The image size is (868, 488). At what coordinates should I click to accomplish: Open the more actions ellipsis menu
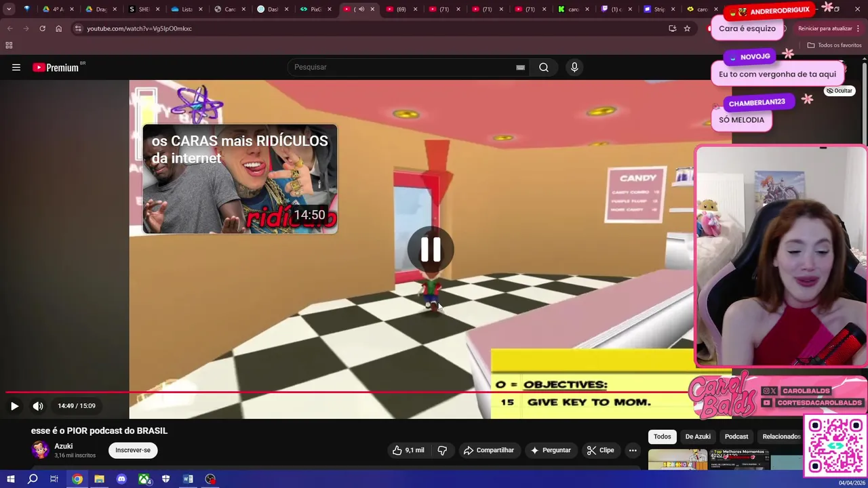pos(633,450)
